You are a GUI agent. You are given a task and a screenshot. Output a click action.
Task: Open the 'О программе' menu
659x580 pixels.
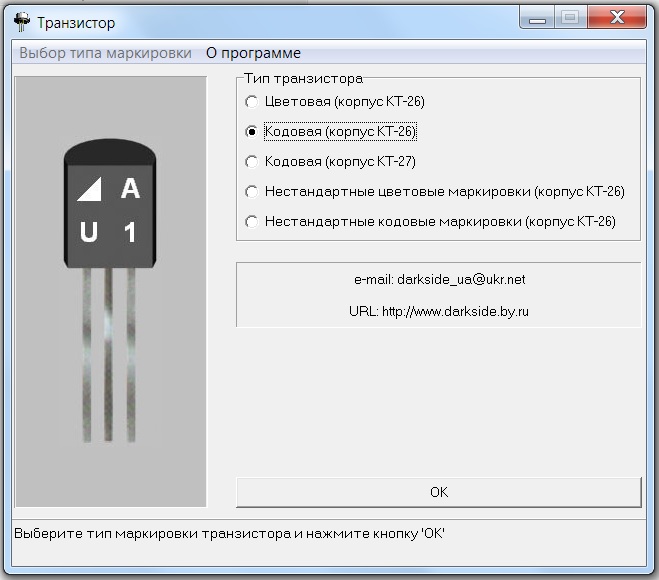coord(253,53)
